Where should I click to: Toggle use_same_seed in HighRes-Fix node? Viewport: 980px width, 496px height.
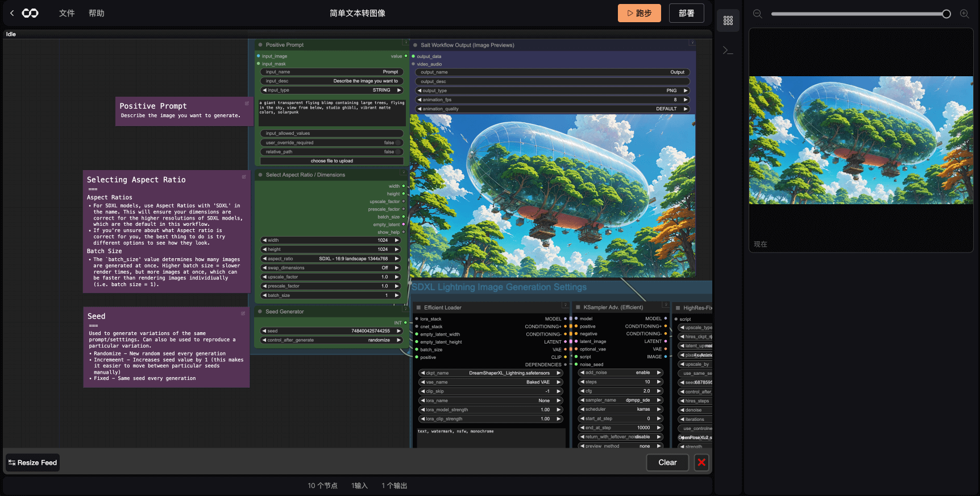click(x=695, y=374)
